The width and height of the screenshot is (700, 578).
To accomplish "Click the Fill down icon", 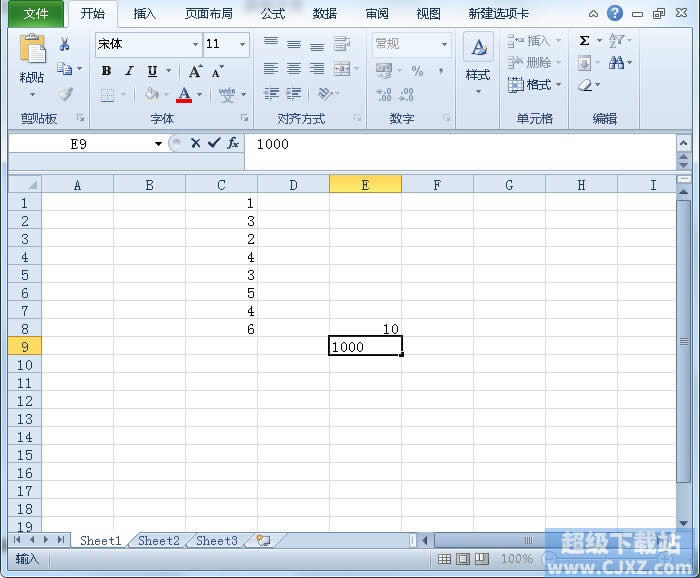I will [584, 63].
